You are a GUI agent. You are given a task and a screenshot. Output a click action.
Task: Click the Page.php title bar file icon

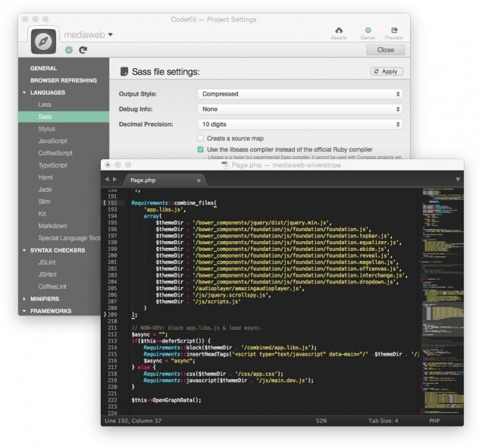coord(226,165)
